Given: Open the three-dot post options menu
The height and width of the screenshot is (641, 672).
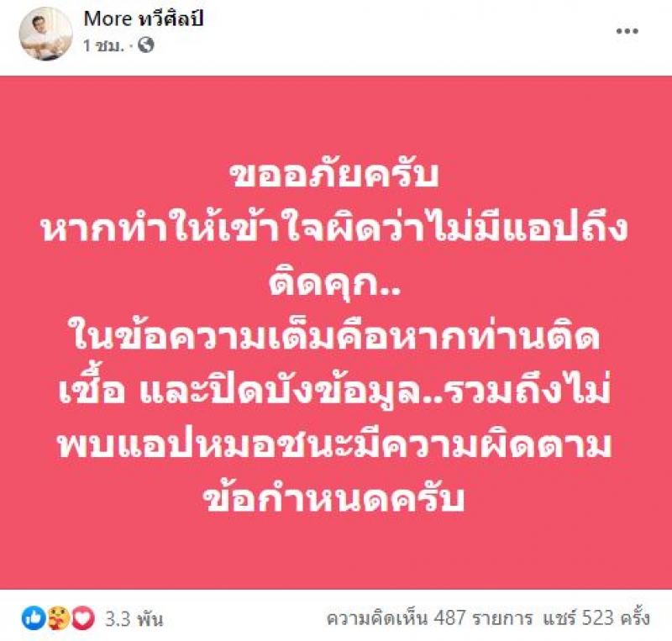Looking at the screenshot, I should 627,31.
